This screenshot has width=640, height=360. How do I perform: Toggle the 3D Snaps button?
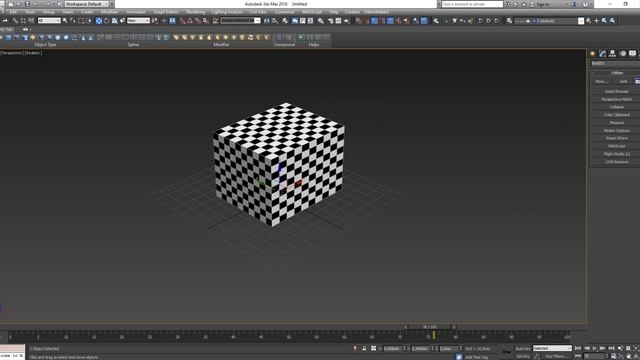pyautogui.click(x=182, y=20)
